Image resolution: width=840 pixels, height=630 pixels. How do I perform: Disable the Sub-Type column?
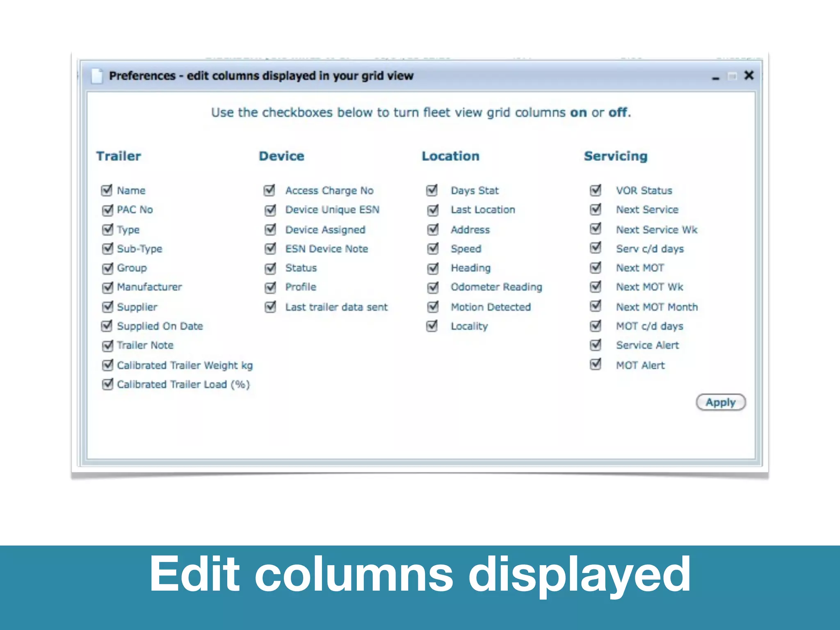click(107, 249)
